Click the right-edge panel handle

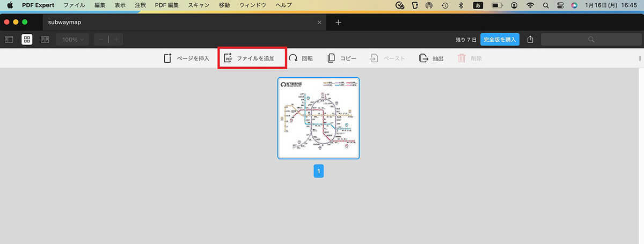[x=640, y=58]
